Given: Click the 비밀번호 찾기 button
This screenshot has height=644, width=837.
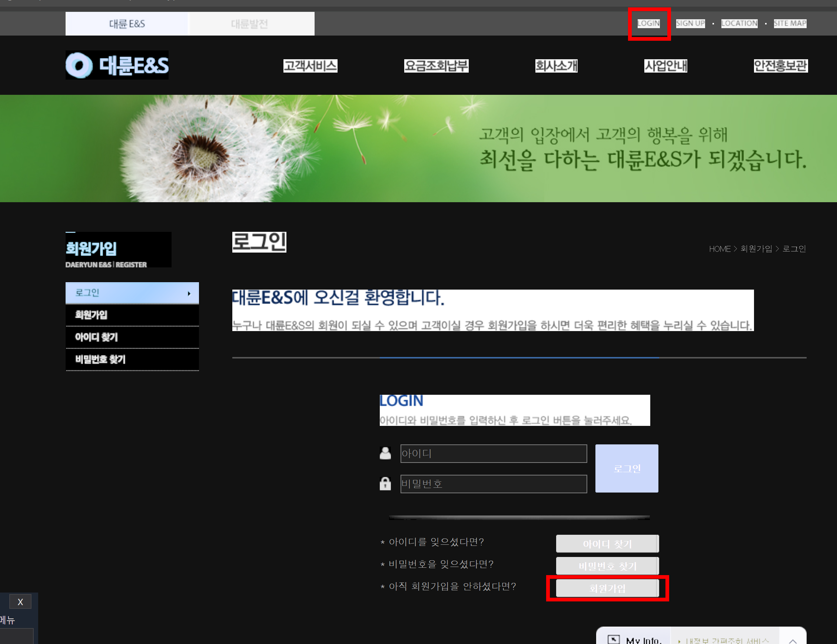Looking at the screenshot, I should pyautogui.click(x=607, y=566).
